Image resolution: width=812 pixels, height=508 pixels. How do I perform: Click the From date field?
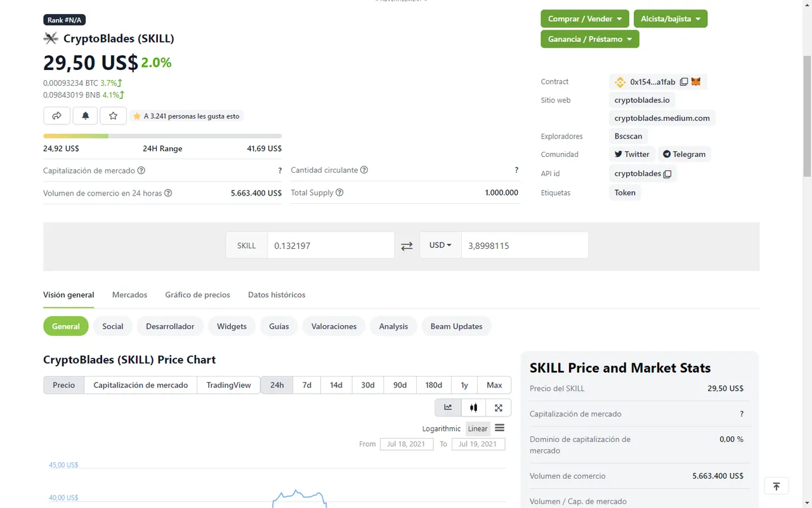point(406,444)
